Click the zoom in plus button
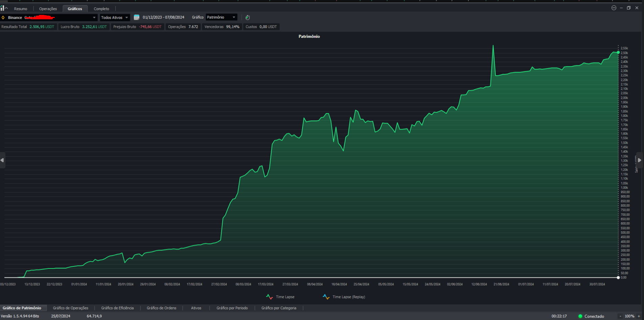The image size is (644, 320). [639, 316]
